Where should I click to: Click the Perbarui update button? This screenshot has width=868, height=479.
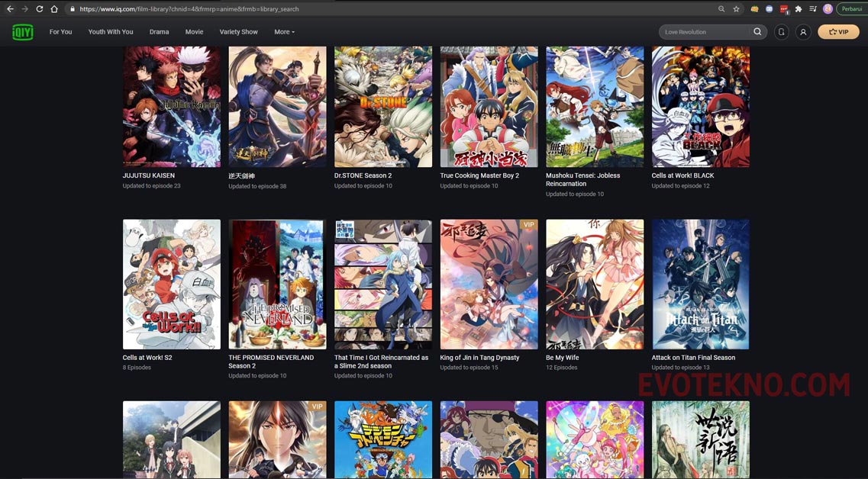tap(852, 9)
